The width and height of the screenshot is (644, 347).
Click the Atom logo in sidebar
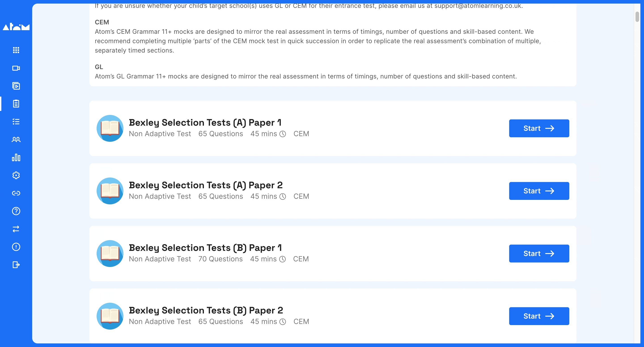[x=16, y=27]
